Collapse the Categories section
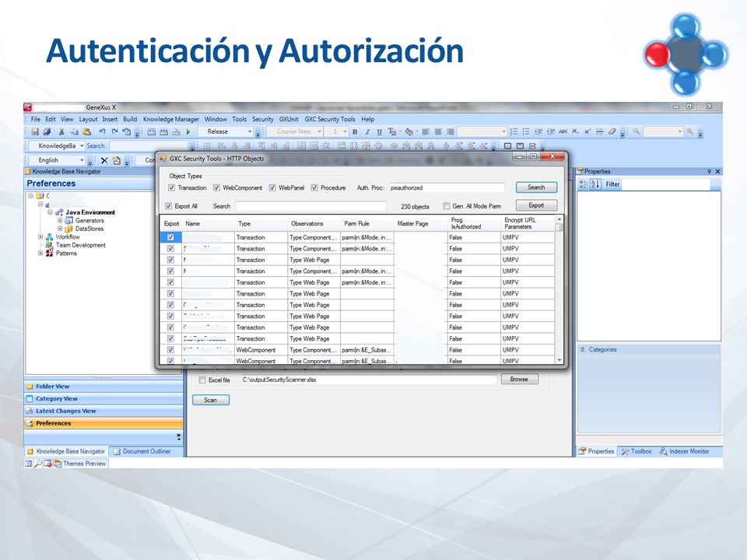 click(x=583, y=349)
